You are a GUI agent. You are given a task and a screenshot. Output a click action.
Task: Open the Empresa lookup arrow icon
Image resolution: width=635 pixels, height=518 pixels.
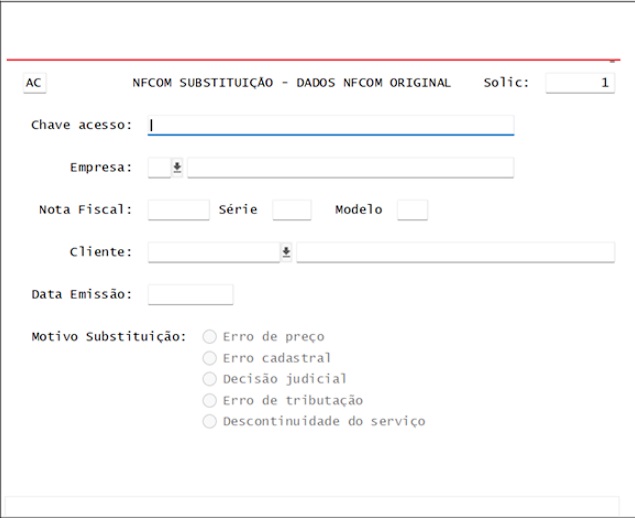177,167
